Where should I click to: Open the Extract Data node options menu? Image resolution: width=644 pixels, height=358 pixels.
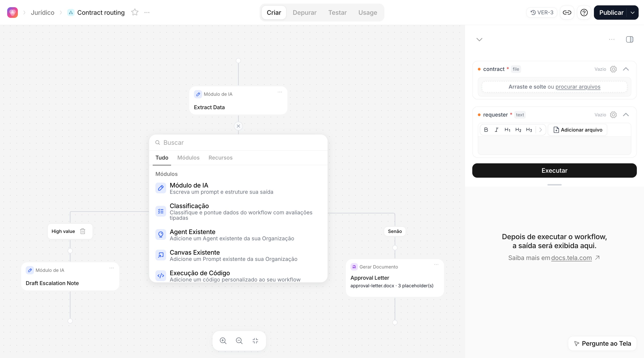pyautogui.click(x=280, y=92)
